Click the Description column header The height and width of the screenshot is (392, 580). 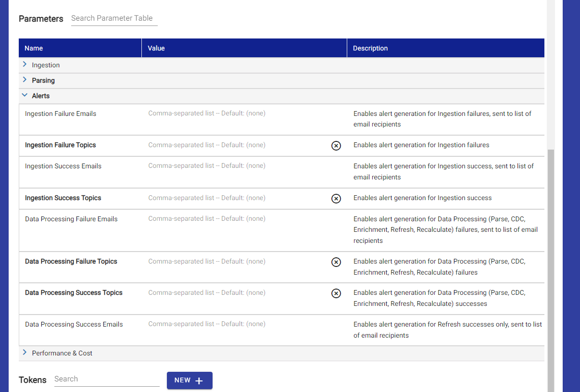tap(446, 48)
